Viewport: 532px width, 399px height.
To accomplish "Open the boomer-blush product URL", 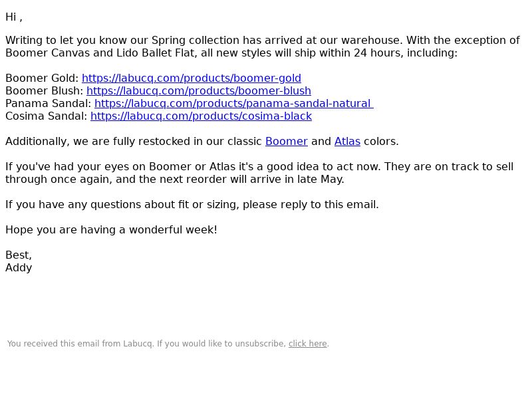I will coord(199,90).
